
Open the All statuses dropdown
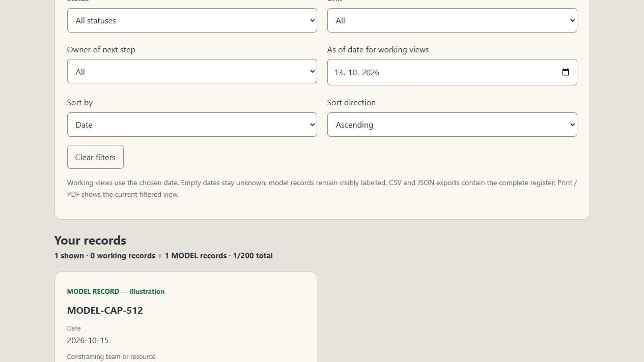[192, 20]
